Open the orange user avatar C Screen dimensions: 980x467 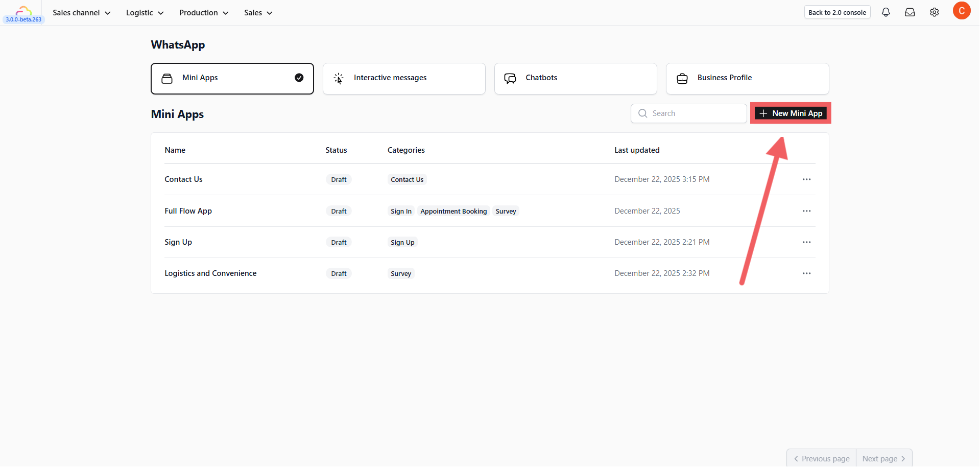961,11
